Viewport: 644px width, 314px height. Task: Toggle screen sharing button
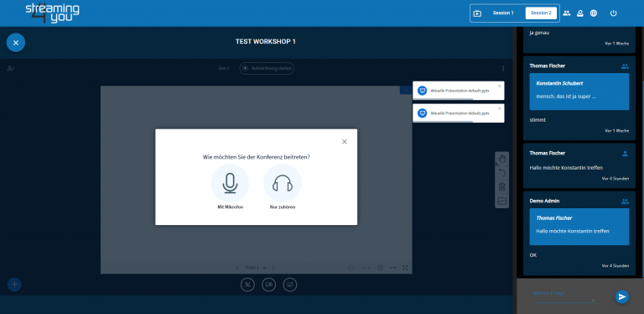pos(290,285)
